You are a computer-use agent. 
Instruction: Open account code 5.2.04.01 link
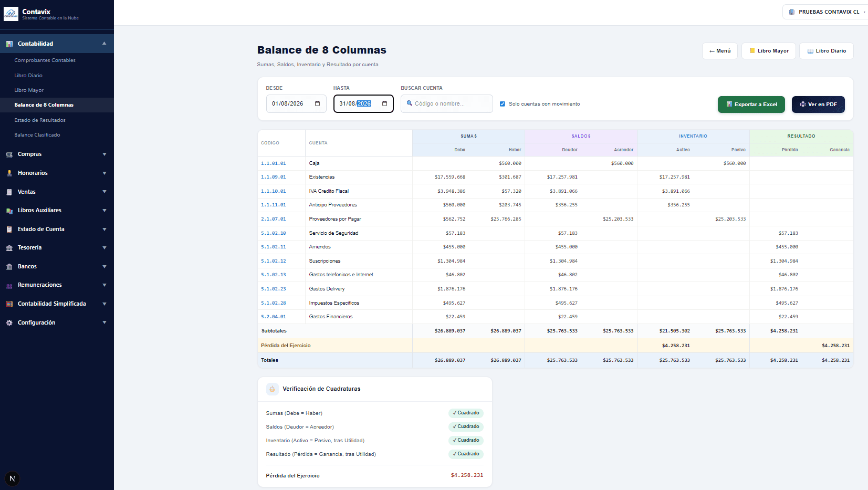click(x=274, y=317)
